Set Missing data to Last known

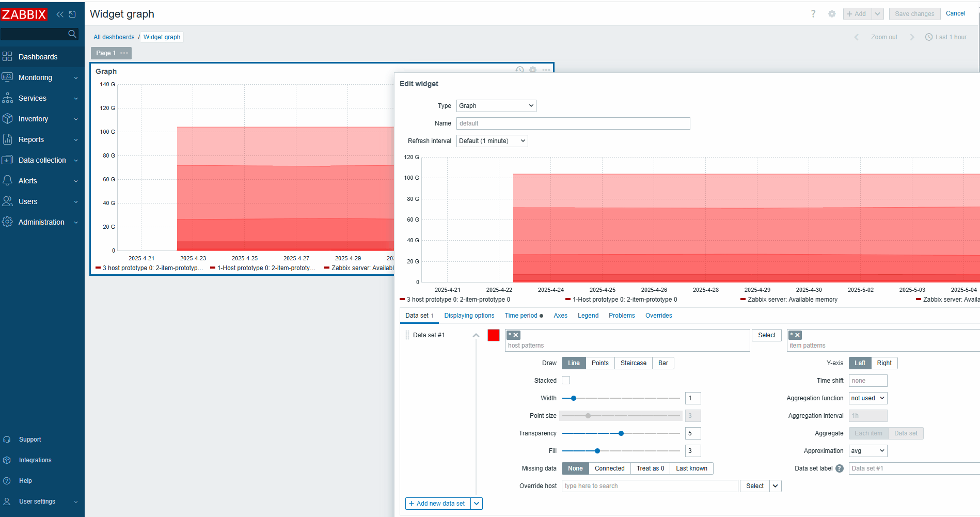pos(691,468)
